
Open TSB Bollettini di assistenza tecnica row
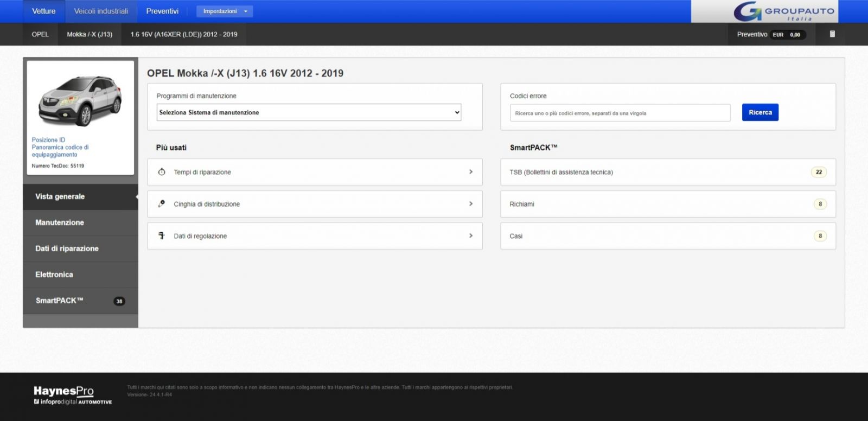pyautogui.click(x=668, y=172)
